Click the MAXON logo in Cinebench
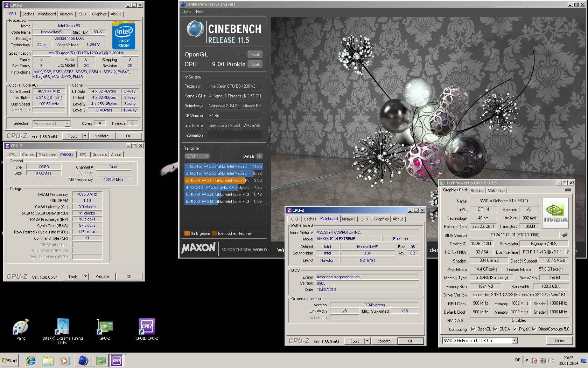Screen dimensions: 588x368 [x=198, y=248]
